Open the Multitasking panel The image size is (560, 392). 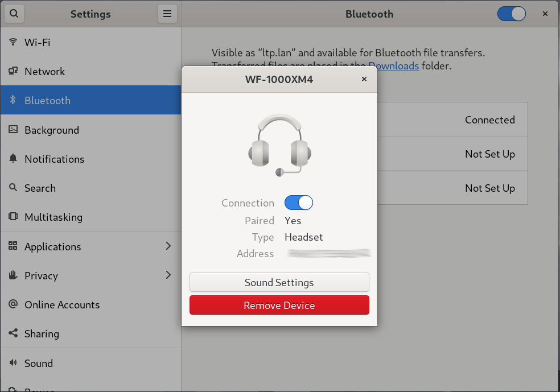(90, 217)
